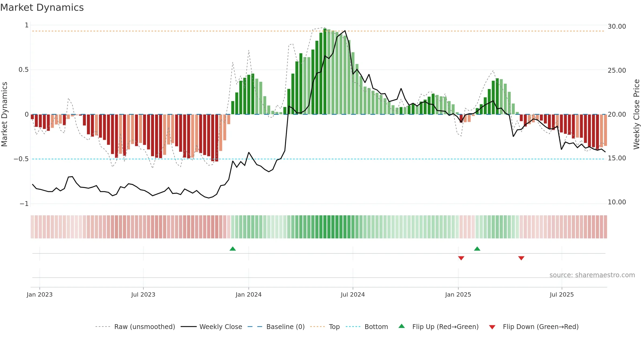Toggle the Raw (unsmoothed) legend entry

pyautogui.click(x=135, y=327)
